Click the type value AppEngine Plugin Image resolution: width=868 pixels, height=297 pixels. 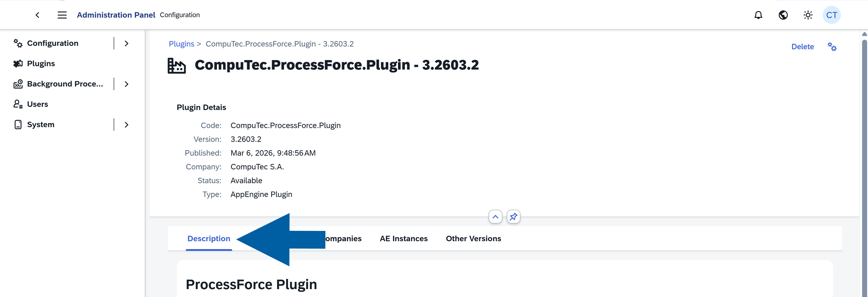click(261, 194)
